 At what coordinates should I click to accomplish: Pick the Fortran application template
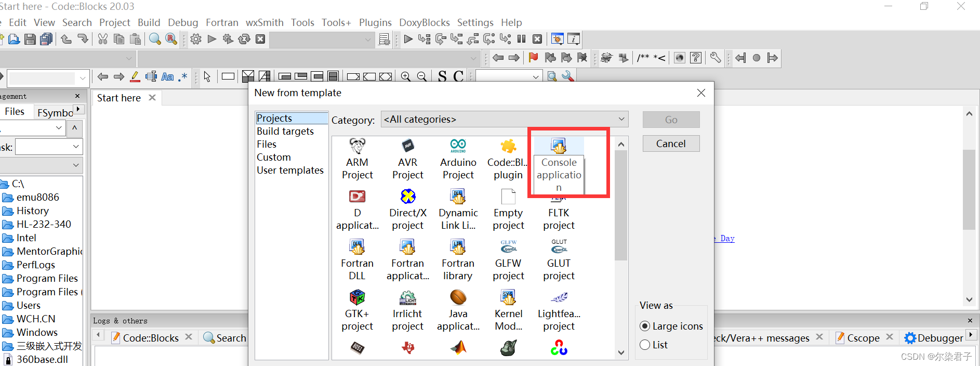coord(408,260)
